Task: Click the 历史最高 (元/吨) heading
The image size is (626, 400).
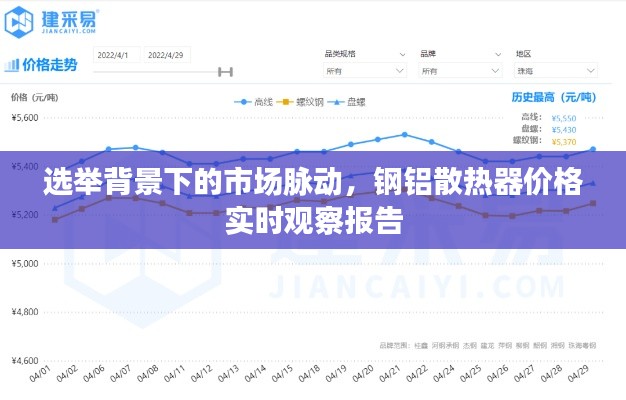Action: coord(553,98)
